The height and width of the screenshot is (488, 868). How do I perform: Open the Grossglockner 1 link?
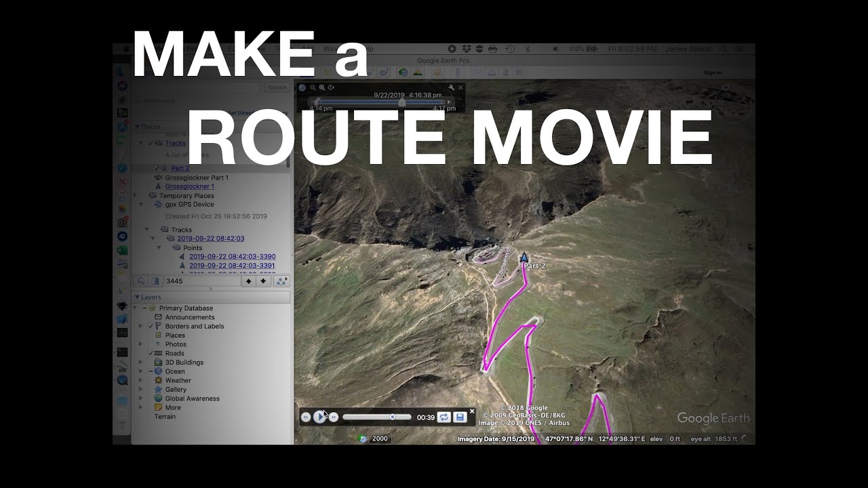pos(190,186)
